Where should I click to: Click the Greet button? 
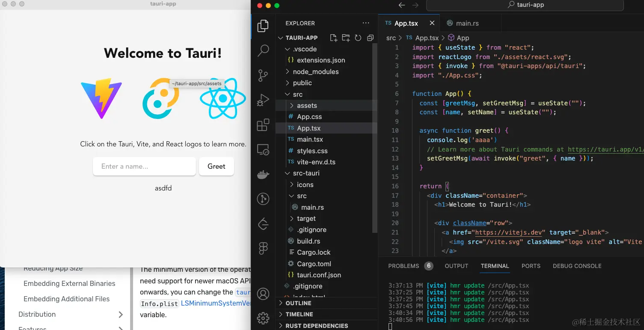click(x=217, y=166)
